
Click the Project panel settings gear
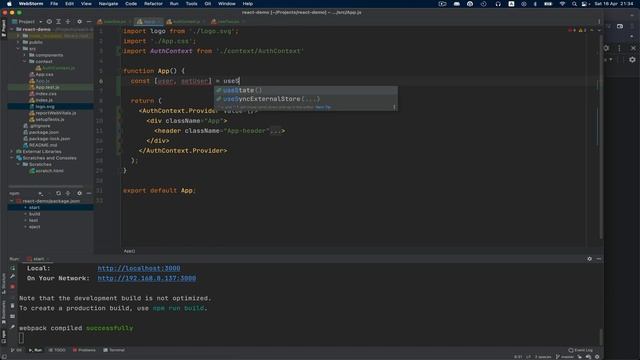80,21
